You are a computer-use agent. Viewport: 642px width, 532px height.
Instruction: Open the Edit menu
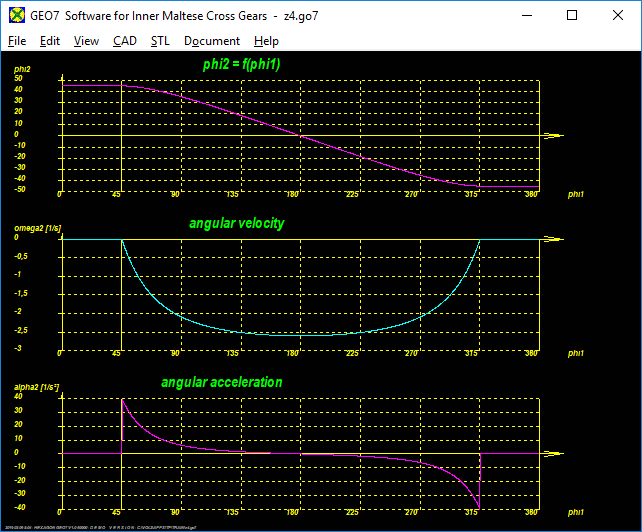click(x=50, y=41)
